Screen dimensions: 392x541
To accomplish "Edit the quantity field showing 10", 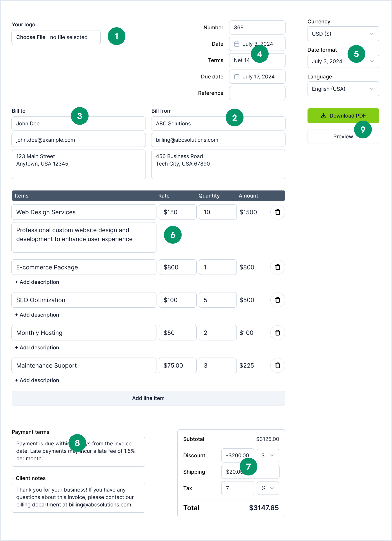I will tap(218, 212).
